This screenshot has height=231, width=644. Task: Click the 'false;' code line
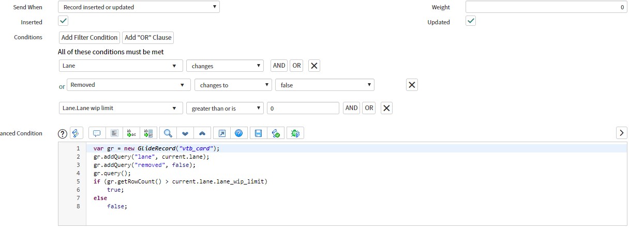(117, 206)
